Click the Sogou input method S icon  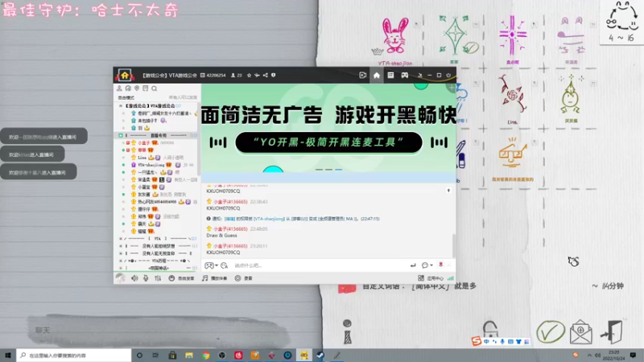click(x=477, y=341)
